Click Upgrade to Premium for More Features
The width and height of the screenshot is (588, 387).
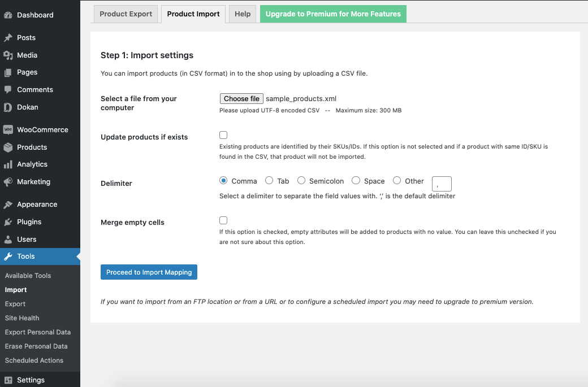click(x=333, y=14)
